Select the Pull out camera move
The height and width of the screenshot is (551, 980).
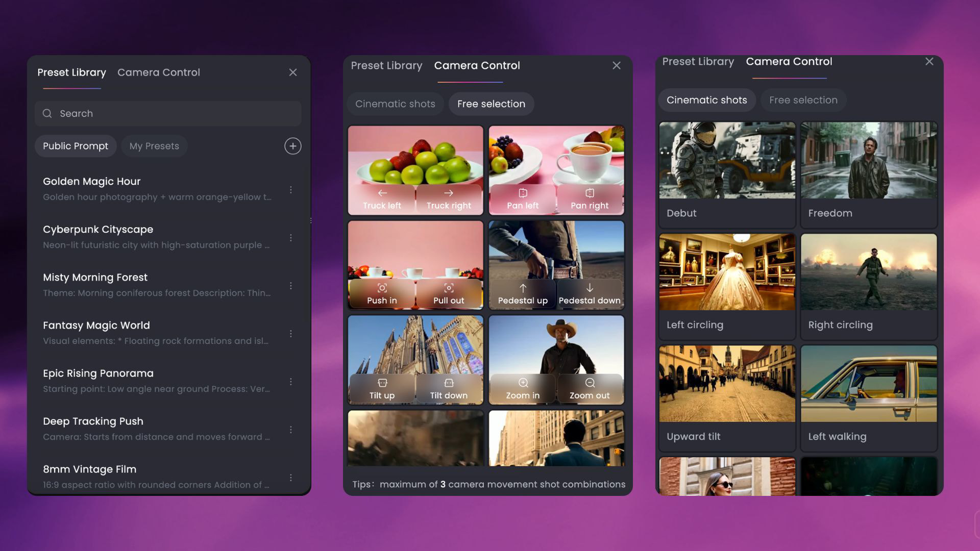449,294
